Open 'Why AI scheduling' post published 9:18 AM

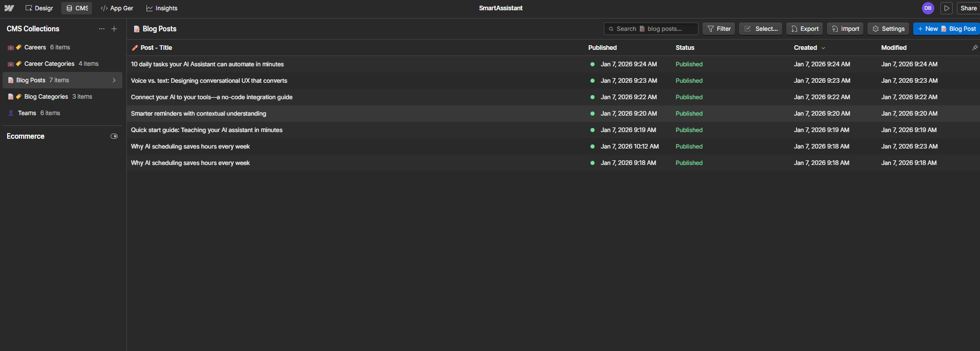pyautogui.click(x=190, y=163)
